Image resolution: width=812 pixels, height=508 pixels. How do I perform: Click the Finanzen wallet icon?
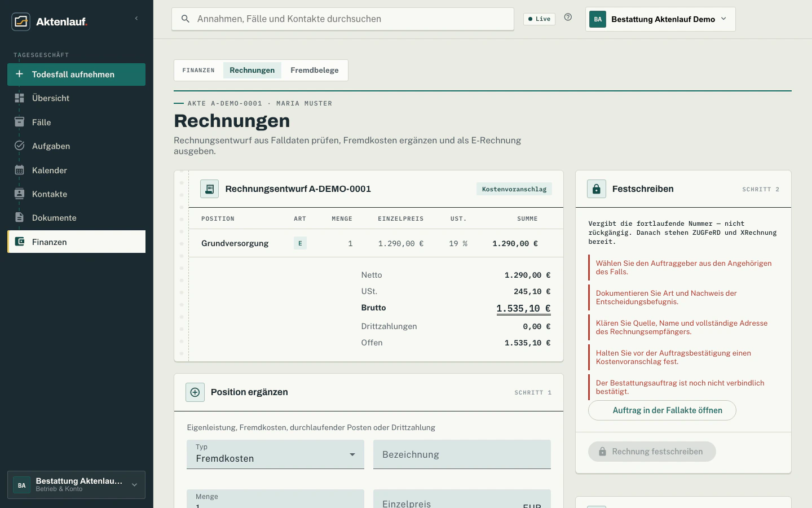(19, 242)
